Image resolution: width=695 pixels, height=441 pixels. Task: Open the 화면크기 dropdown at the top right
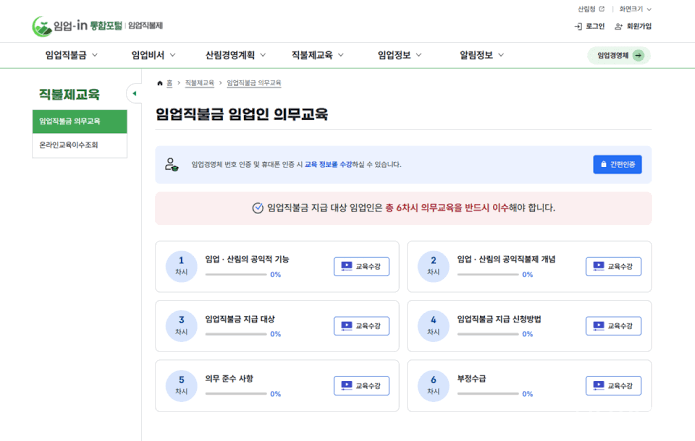click(x=635, y=9)
